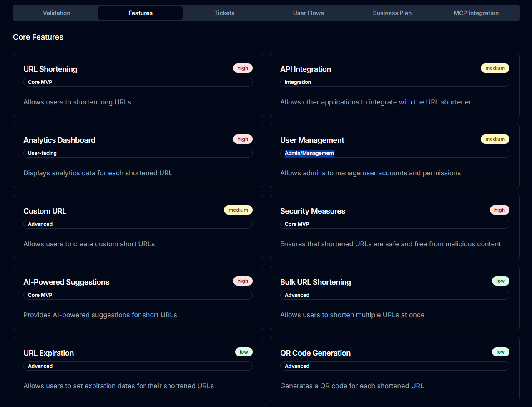The image size is (532, 407).
Task: Open the Integration category field under API Integration
Action: [x=395, y=82]
